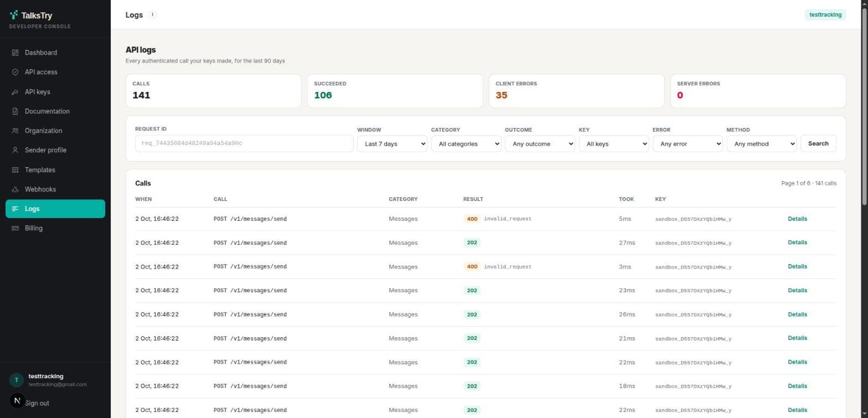Click the API keys key icon
868x418 pixels.
tap(15, 92)
